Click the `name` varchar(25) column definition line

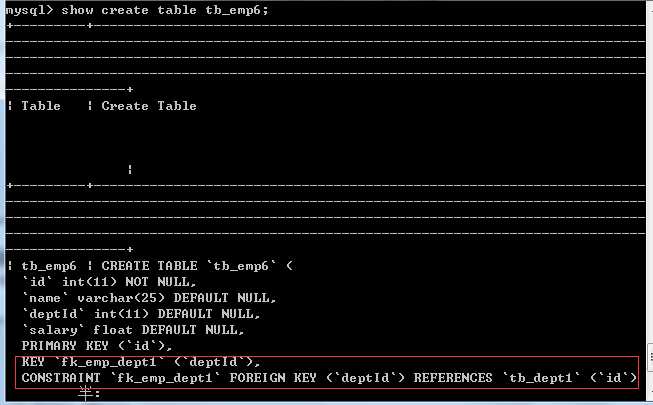pos(148,298)
